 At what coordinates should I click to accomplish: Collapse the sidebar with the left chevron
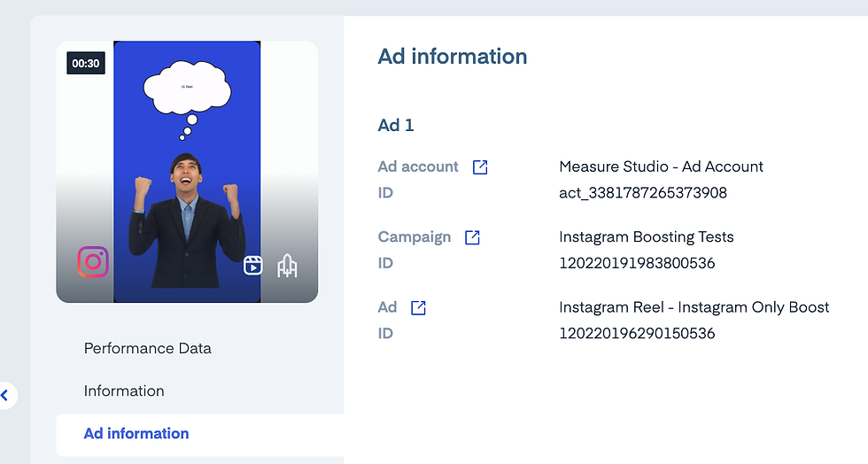click(5, 395)
